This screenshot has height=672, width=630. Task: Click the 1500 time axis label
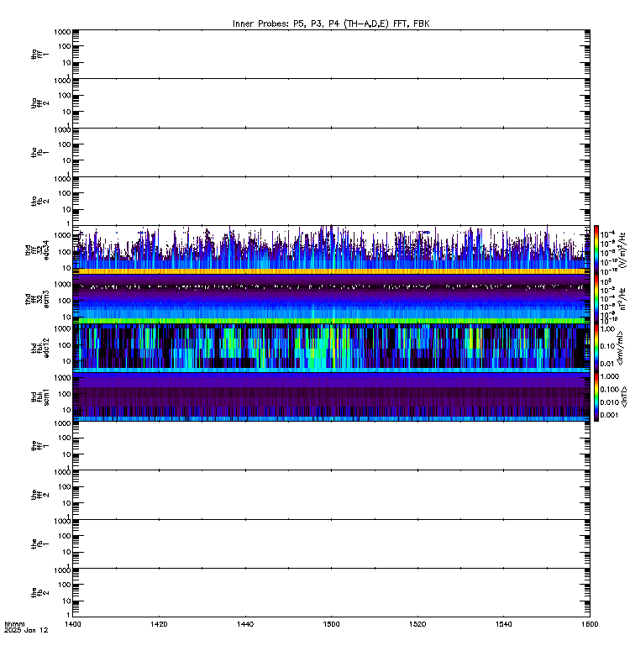pos(331,624)
